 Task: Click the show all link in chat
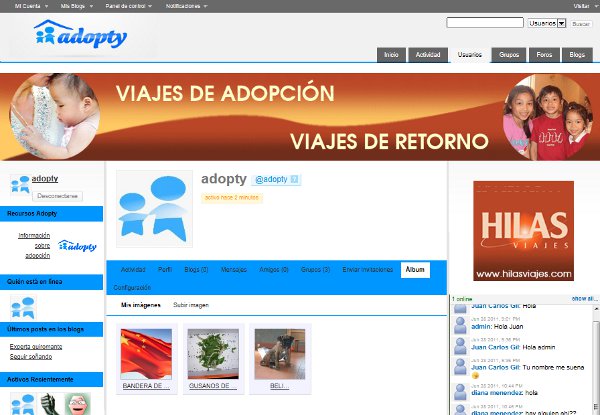tap(584, 299)
